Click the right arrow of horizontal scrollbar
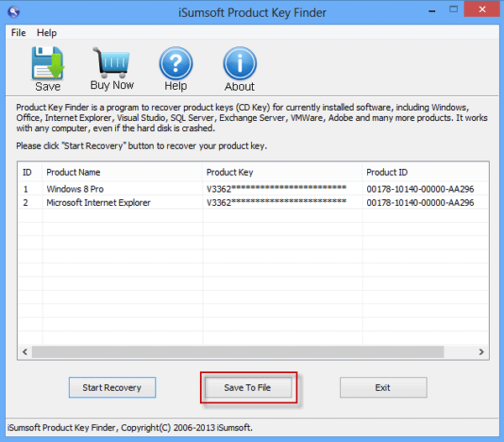 (x=481, y=352)
